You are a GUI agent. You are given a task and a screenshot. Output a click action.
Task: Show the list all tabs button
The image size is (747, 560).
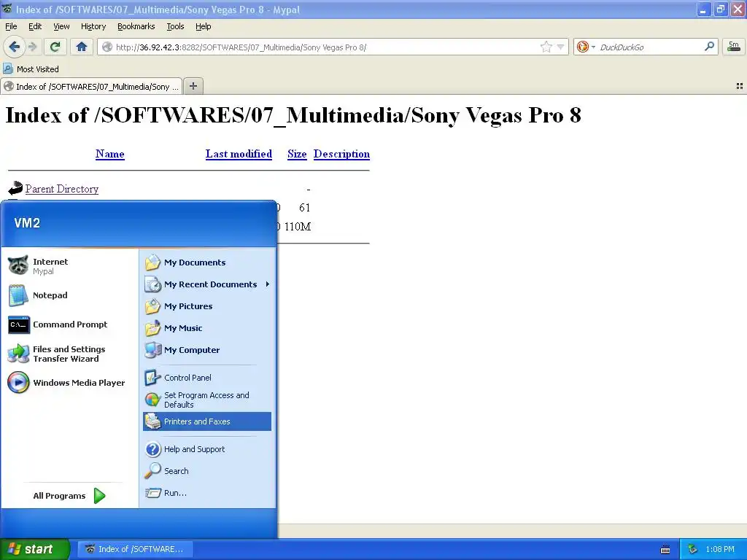(x=740, y=86)
